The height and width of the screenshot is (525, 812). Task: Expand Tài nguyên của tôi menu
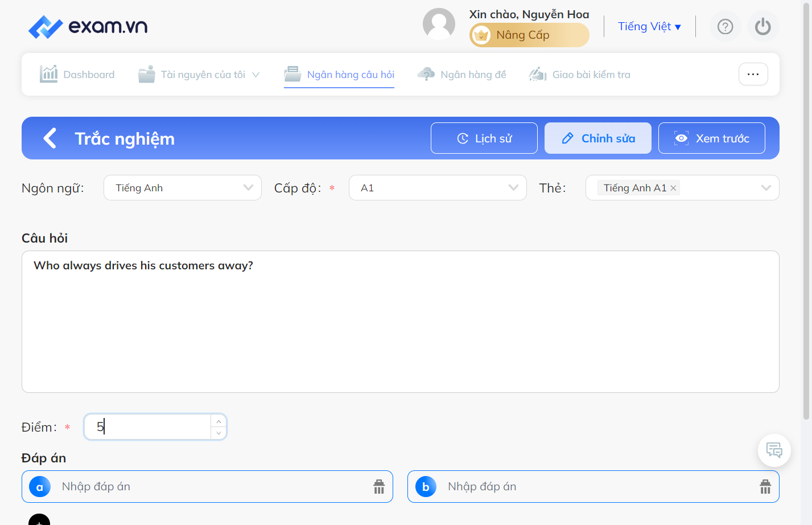[199, 75]
